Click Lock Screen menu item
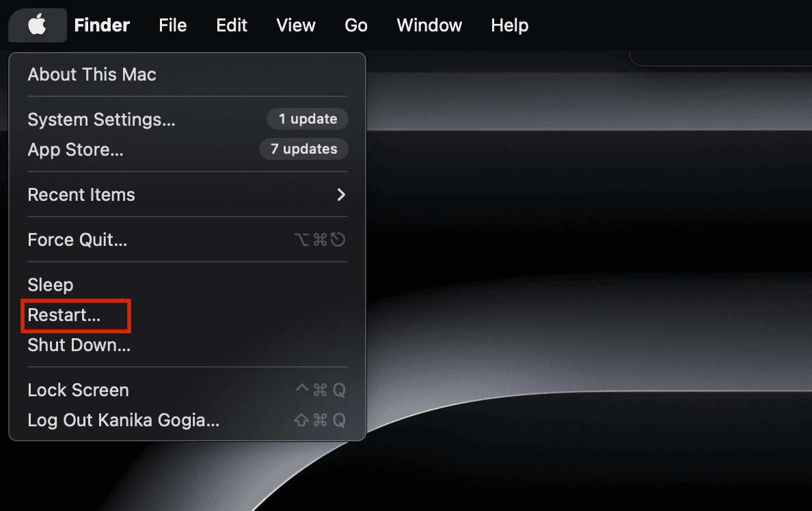The width and height of the screenshot is (812, 511). (x=78, y=390)
